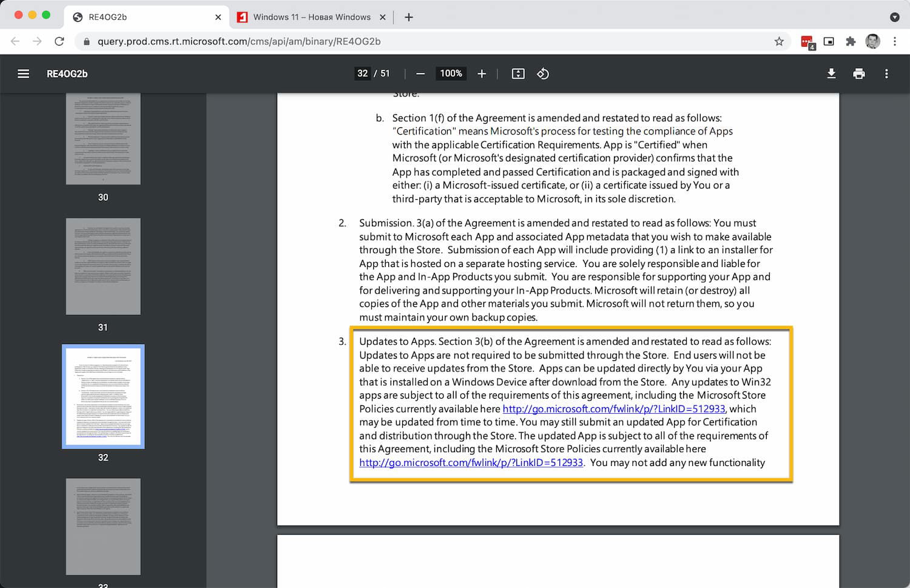910x588 pixels.
Task: Rotate the document counterclockwise
Action: point(543,73)
